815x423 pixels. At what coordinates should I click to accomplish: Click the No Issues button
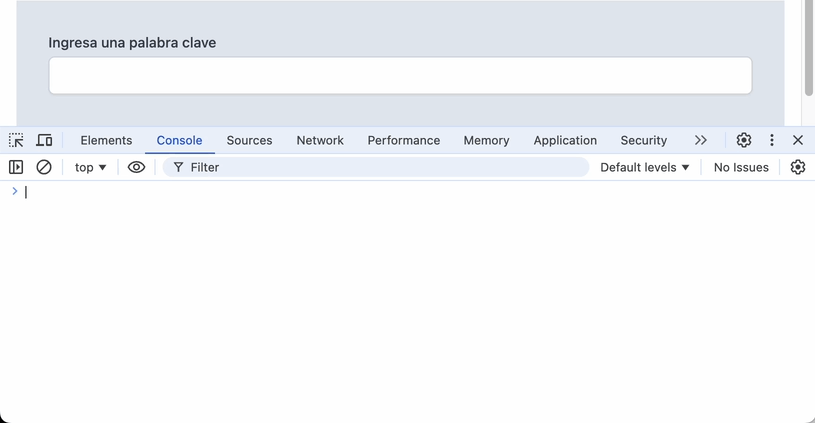(741, 167)
